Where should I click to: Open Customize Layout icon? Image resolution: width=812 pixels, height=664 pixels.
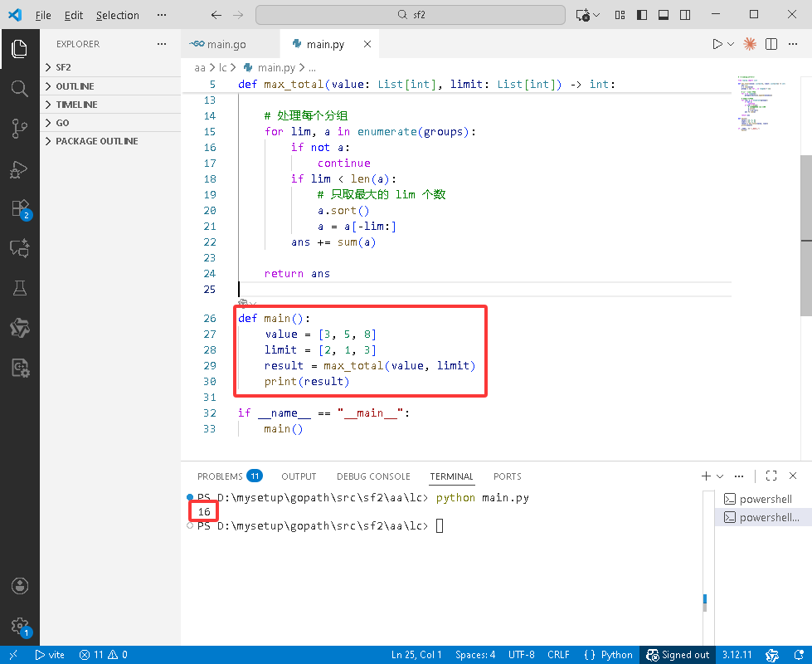pos(620,15)
